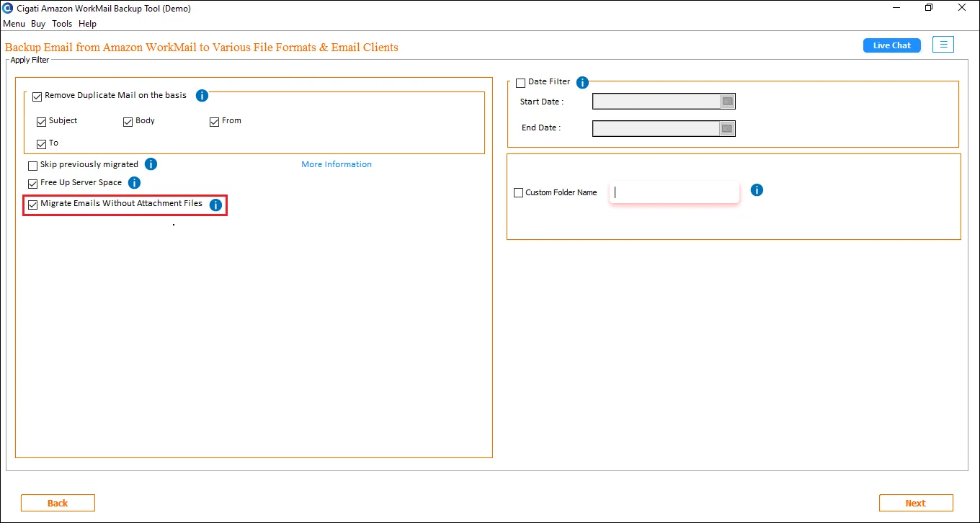Start a Live Chat session

892,45
